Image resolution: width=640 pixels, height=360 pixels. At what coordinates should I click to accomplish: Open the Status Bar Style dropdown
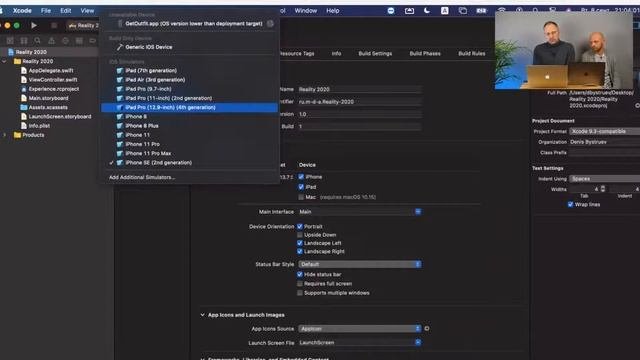pos(360,264)
